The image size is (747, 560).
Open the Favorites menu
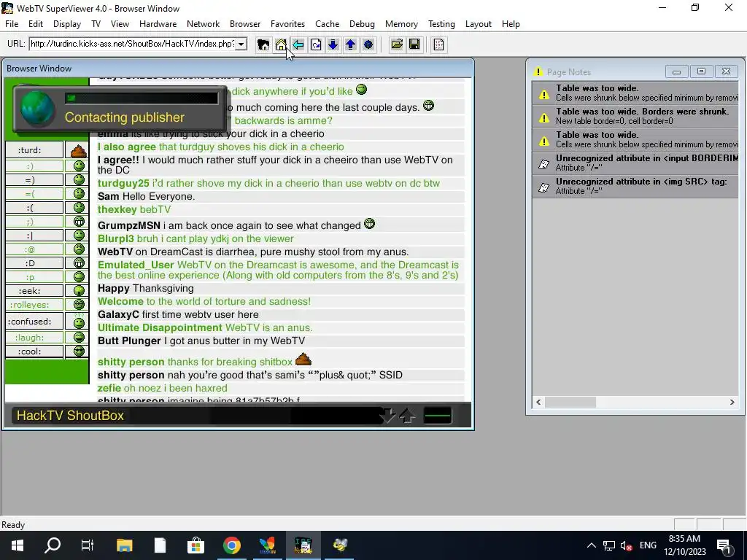click(x=287, y=24)
